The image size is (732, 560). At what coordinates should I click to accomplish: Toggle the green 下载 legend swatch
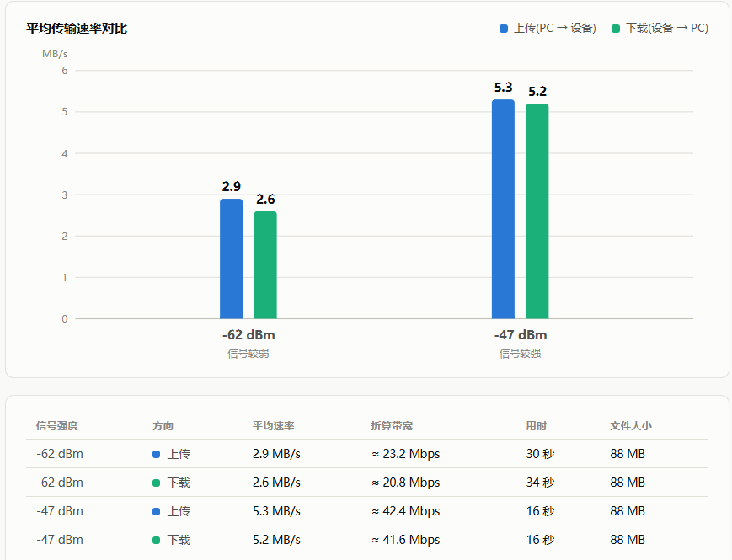(616, 29)
